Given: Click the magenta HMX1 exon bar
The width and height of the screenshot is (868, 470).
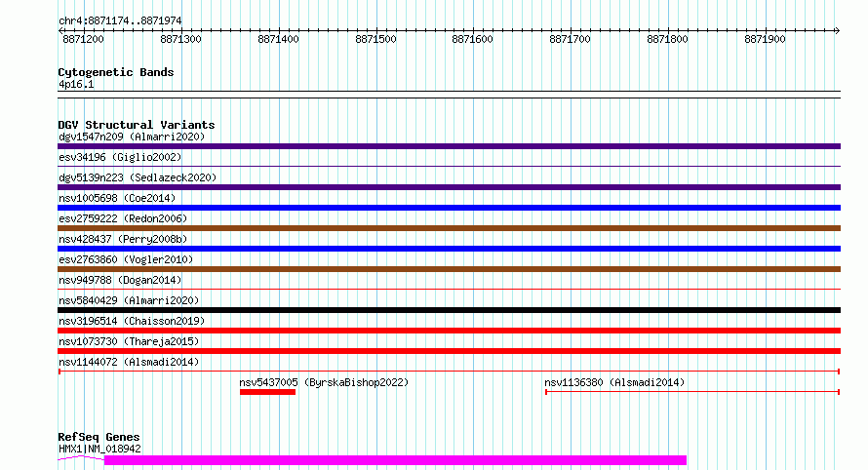Looking at the screenshot, I should 395,460.
